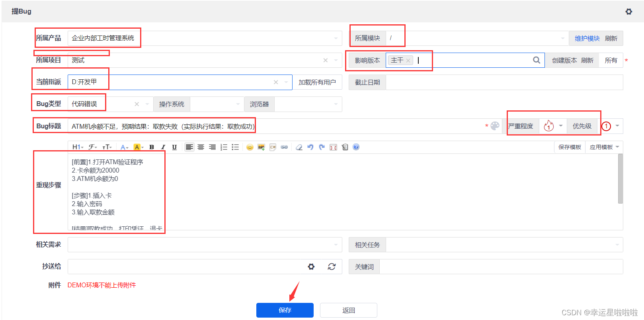Image resolution: width=644 pixels, height=320 pixels.
Task: Open the font family menu in the editor
Action: tap(93, 147)
